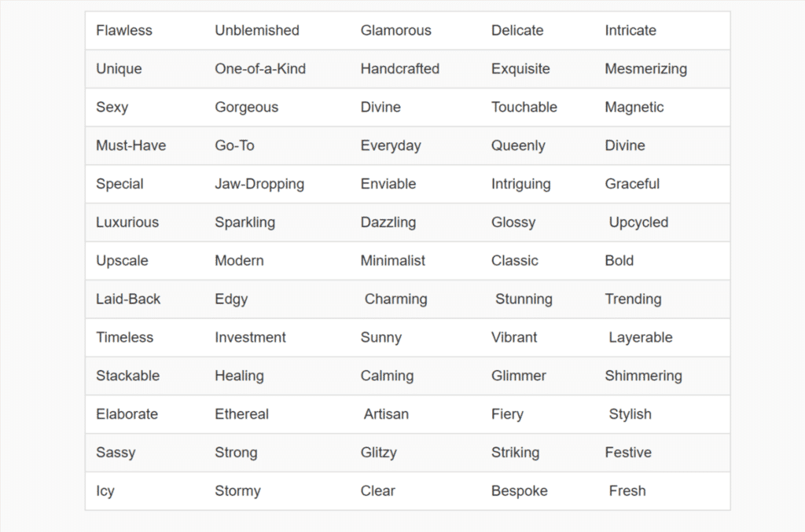
Task: Click on the Layerable entry
Action: click(x=641, y=338)
